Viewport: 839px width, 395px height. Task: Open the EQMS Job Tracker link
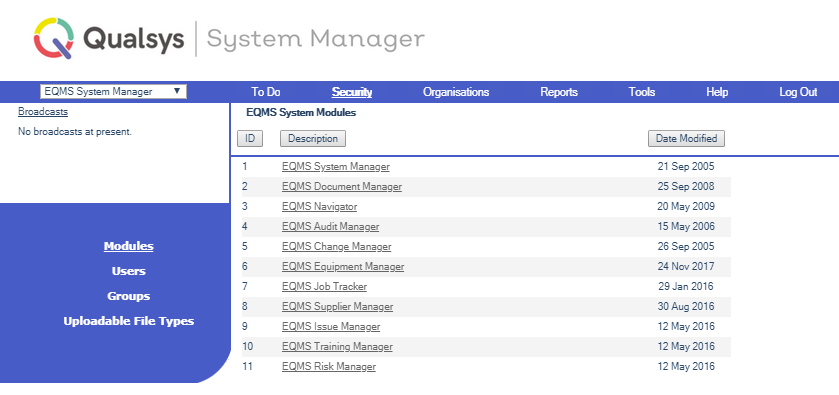coord(324,286)
